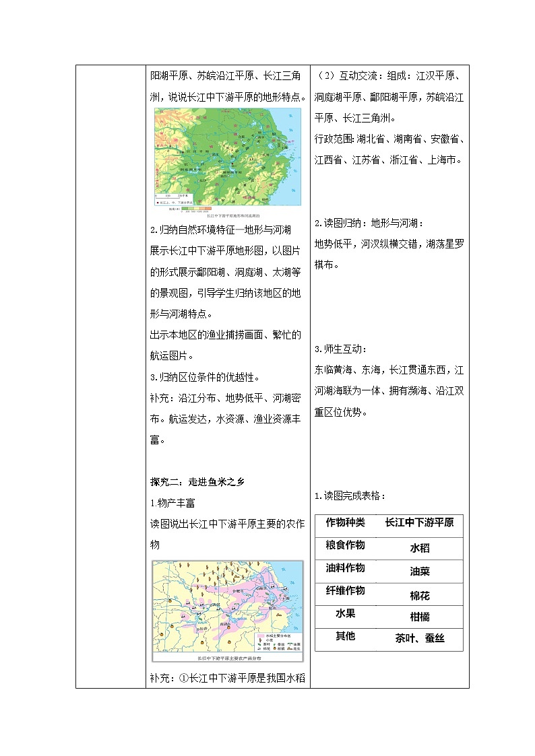Screen dimensions: 535x756
Task: Click the table cell 油菜
Action: coord(420,572)
